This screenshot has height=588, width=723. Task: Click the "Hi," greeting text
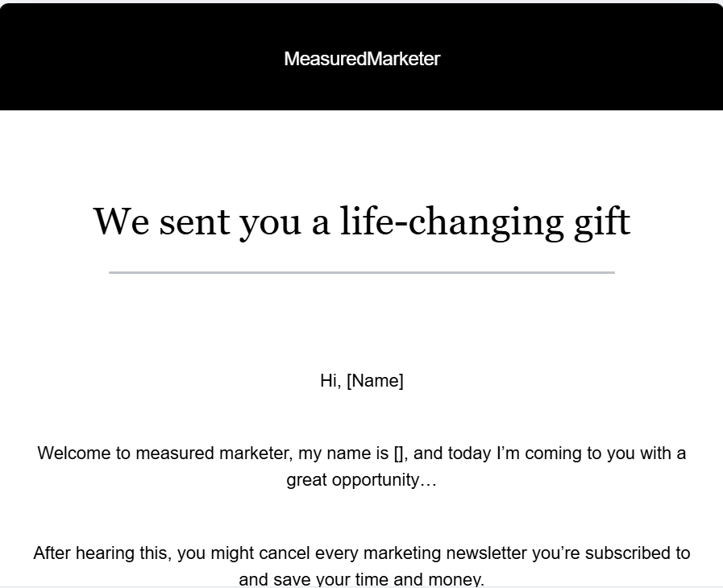pos(330,381)
